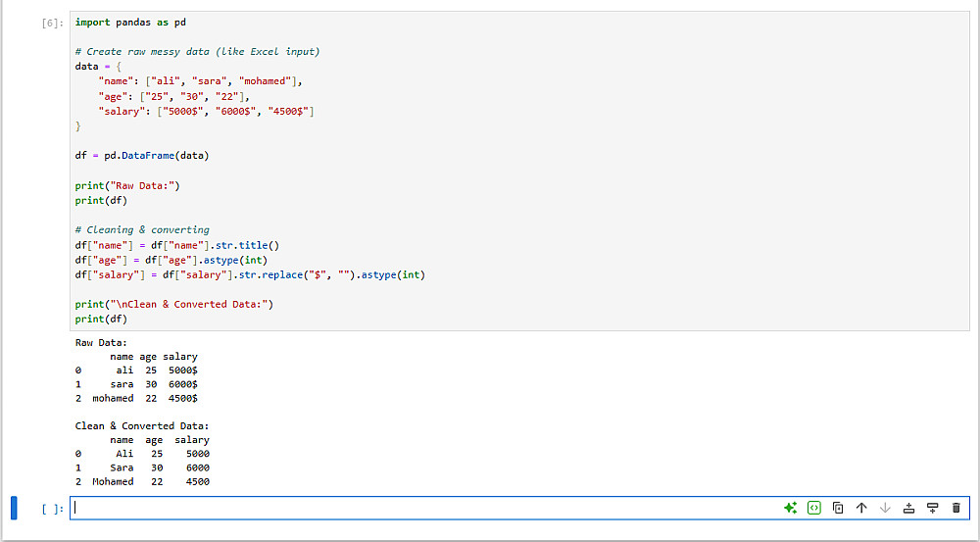This screenshot has width=980, height=542.
Task: Click the "Clean & Converted Data:" output heading
Action: tap(142, 425)
